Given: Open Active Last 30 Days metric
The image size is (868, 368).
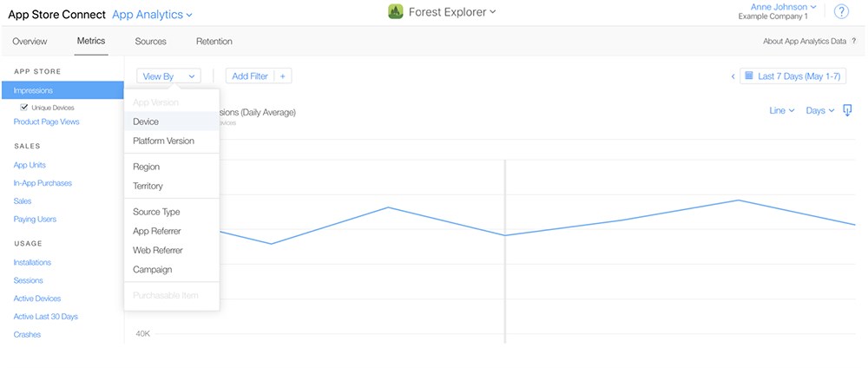Looking at the screenshot, I should (45, 317).
